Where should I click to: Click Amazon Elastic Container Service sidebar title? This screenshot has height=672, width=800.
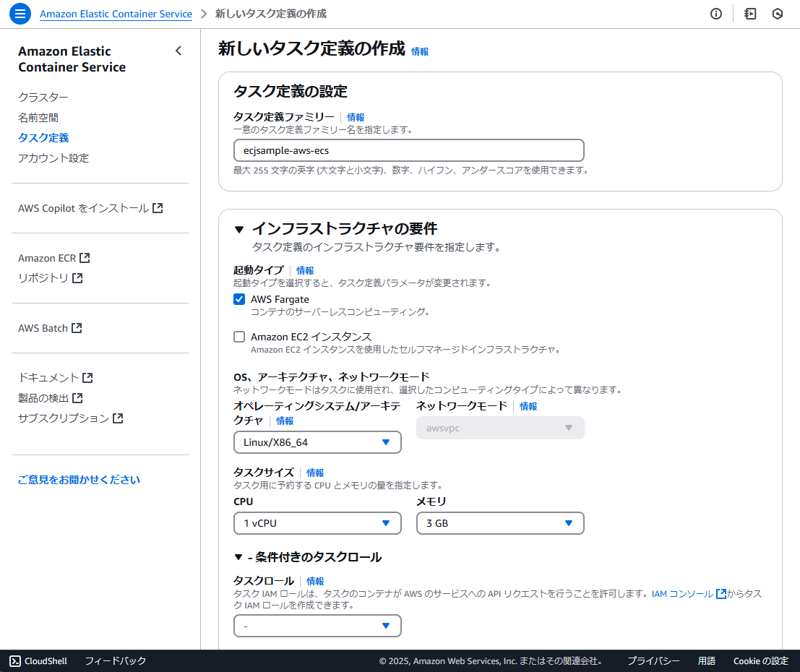[x=72, y=59]
